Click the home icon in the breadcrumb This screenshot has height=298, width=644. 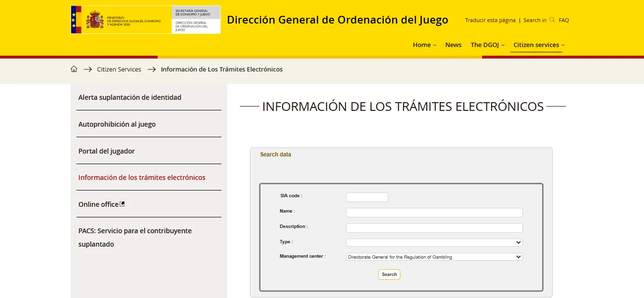click(x=74, y=69)
